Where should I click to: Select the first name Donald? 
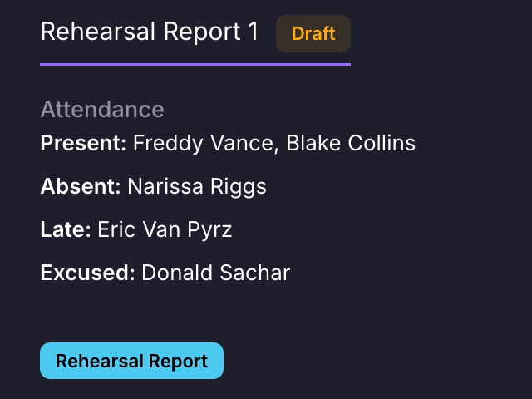177,273
